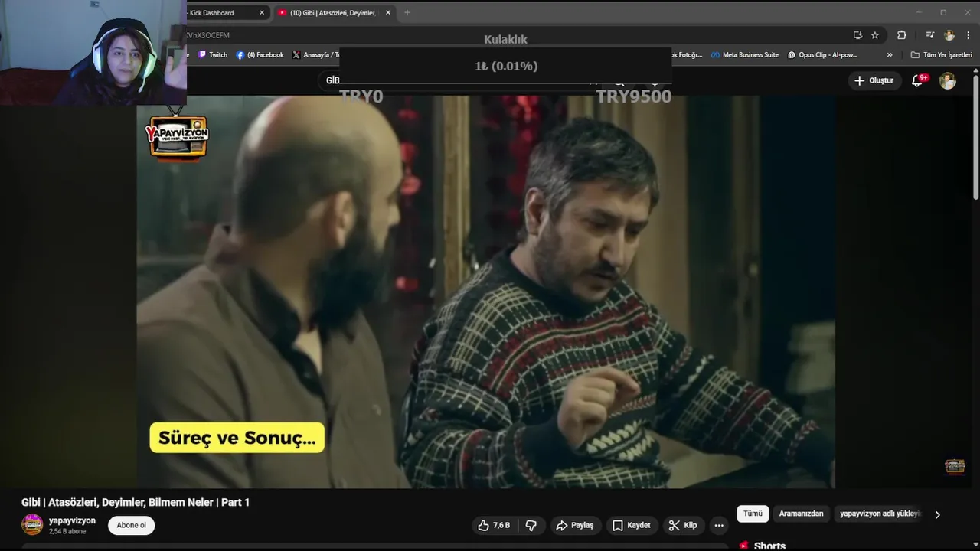Open the more actions three-dot menu

click(x=718, y=525)
